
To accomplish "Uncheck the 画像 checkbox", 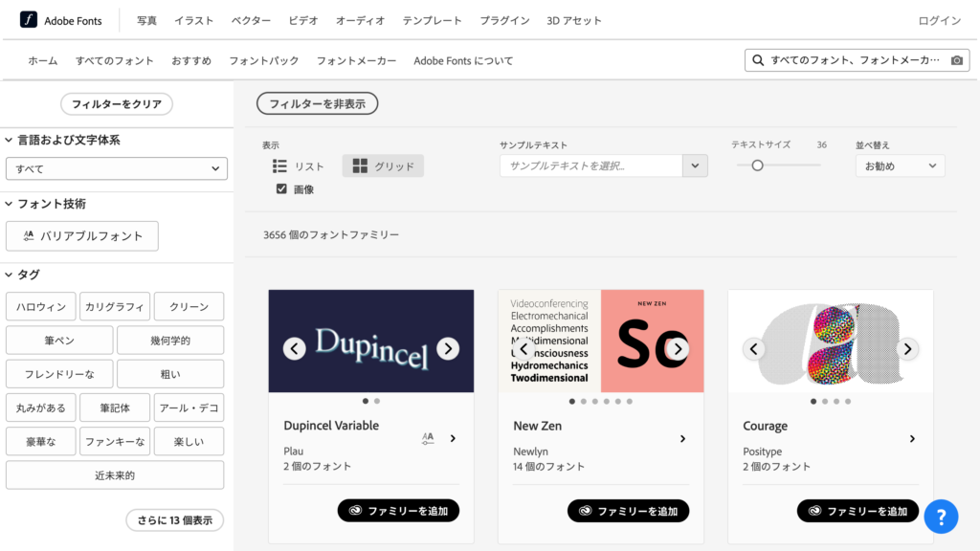I will [280, 187].
